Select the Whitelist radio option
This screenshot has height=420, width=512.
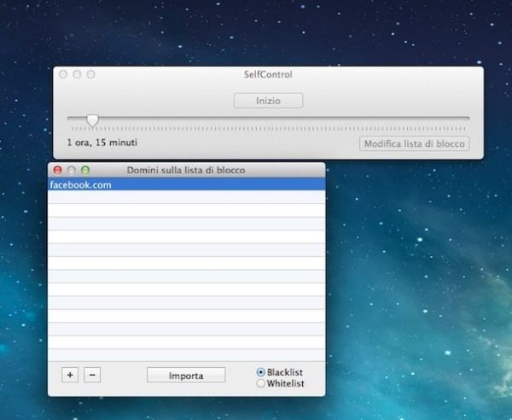tap(261, 384)
